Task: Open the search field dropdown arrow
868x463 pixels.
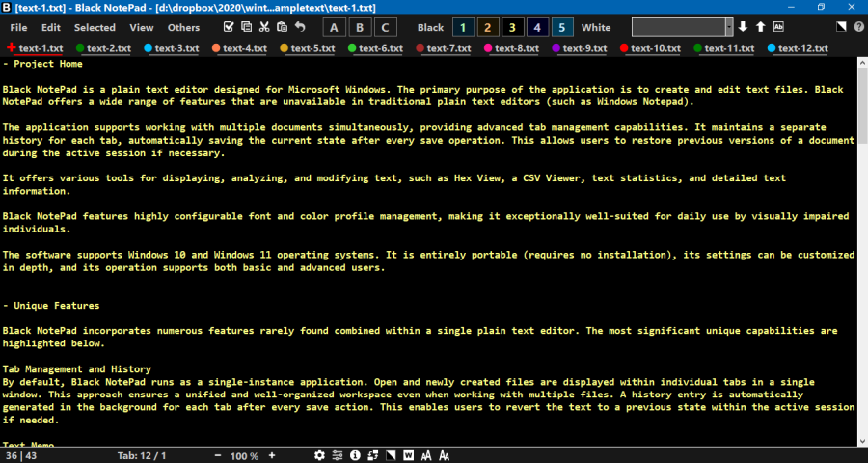Action: (x=730, y=27)
